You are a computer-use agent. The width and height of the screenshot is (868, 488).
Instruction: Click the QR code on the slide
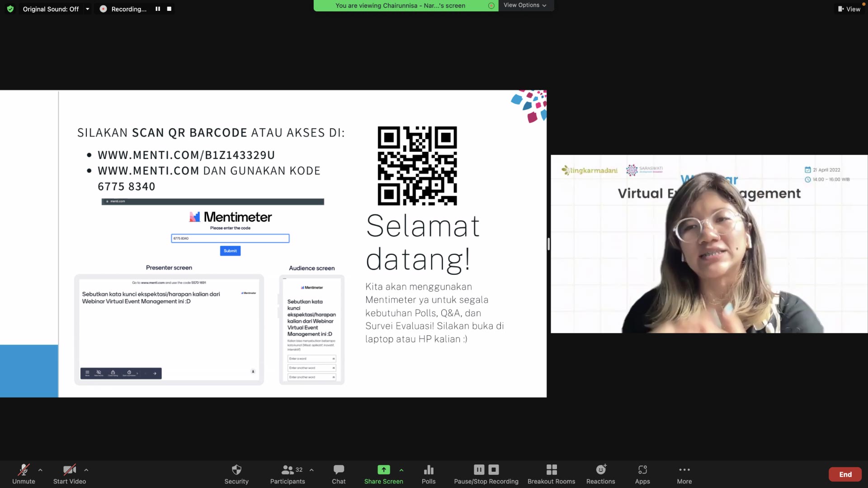pyautogui.click(x=417, y=166)
